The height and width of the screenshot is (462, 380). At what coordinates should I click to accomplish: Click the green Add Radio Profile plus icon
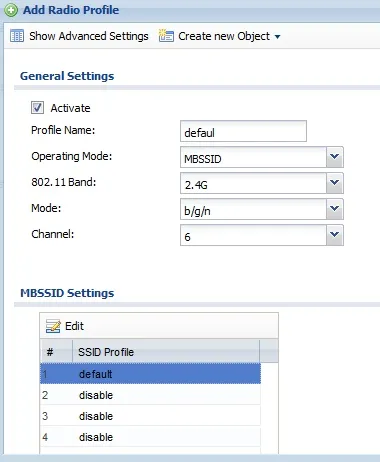point(11,10)
